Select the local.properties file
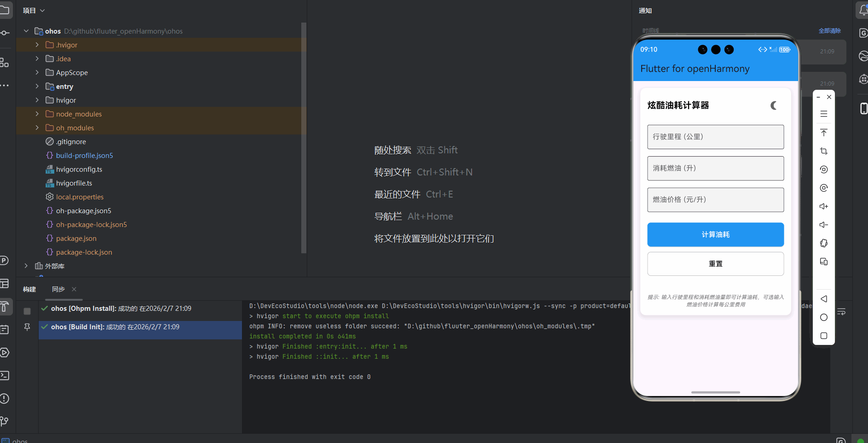This screenshot has width=868, height=443. 80,197
